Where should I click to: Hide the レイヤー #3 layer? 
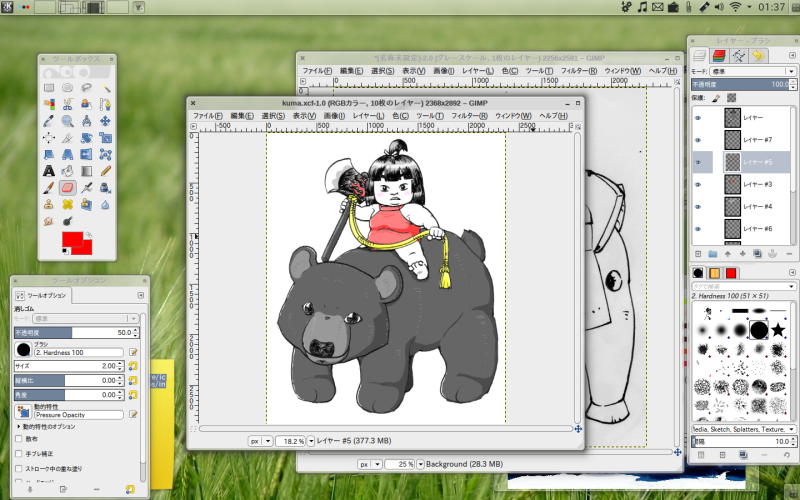click(698, 184)
